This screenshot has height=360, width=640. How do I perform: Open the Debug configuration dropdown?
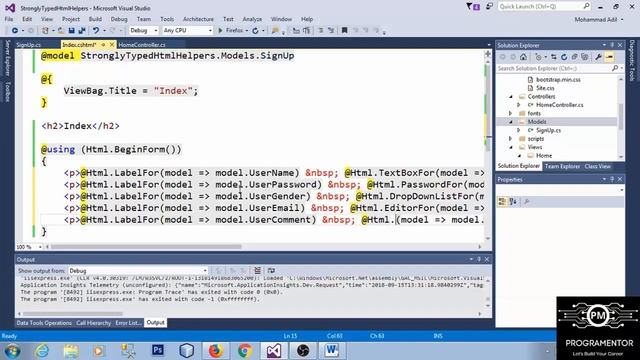(x=144, y=31)
